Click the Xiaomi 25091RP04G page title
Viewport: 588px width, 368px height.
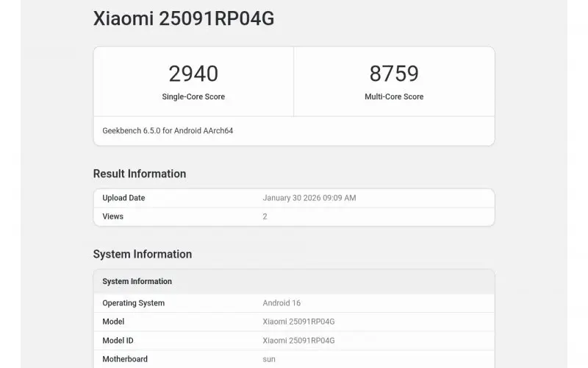[183, 18]
